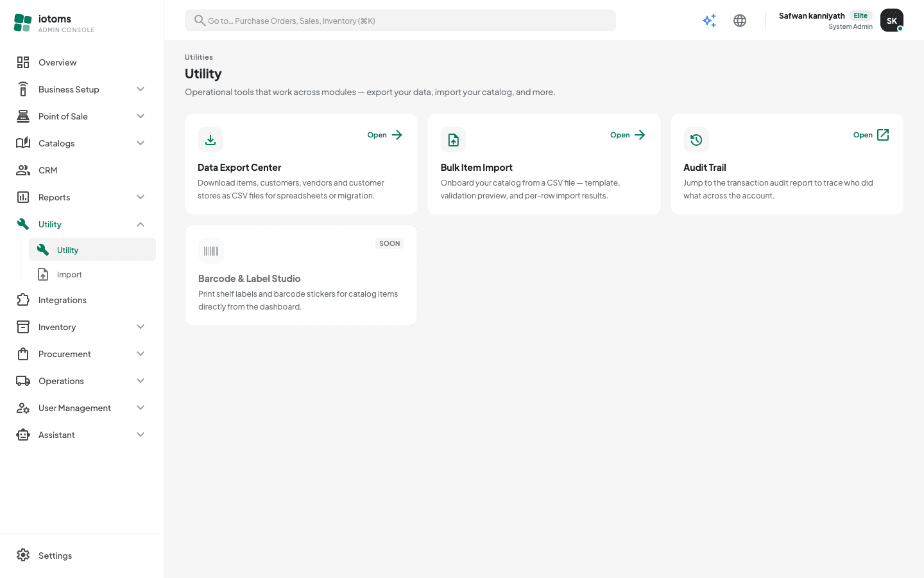924x578 pixels.
Task: Open the Inventory menu label
Action: tap(57, 327)
